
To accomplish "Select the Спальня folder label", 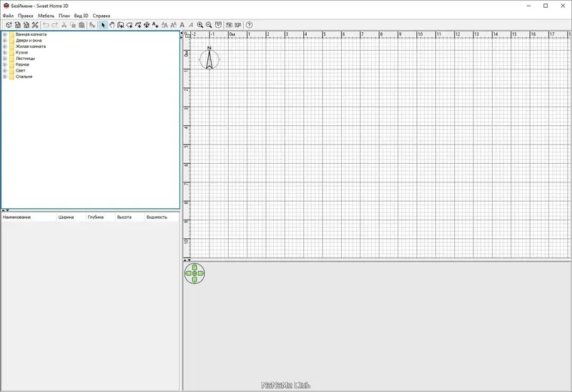I will (24, 77).
